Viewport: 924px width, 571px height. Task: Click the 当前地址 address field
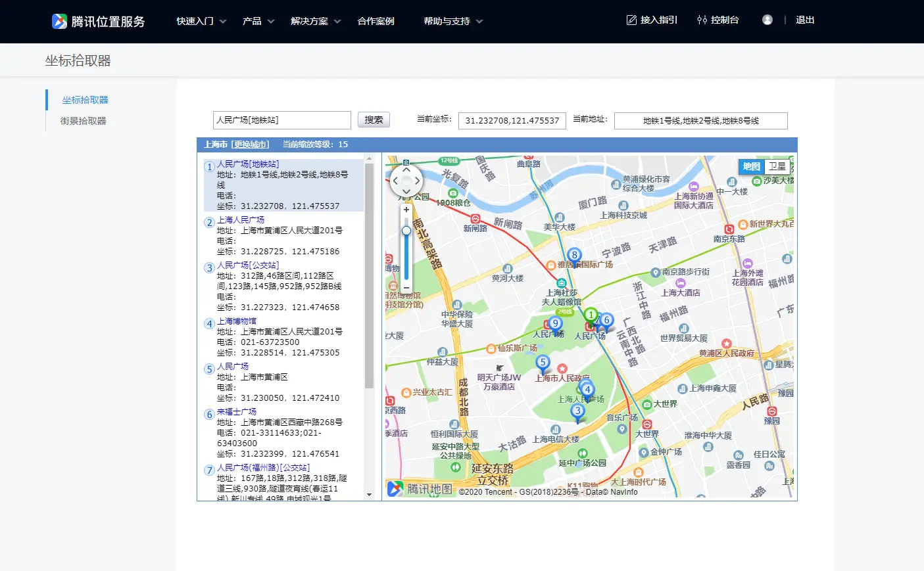pos(701,121)
